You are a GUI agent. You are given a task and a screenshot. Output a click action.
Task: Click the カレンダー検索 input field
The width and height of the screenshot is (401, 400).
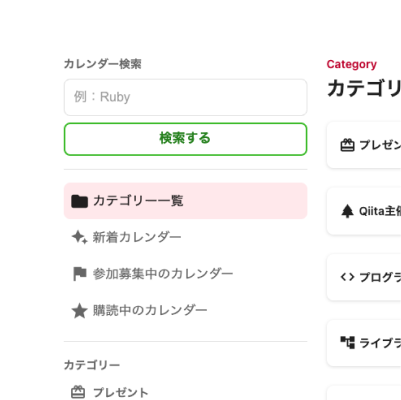pos(185,97)
